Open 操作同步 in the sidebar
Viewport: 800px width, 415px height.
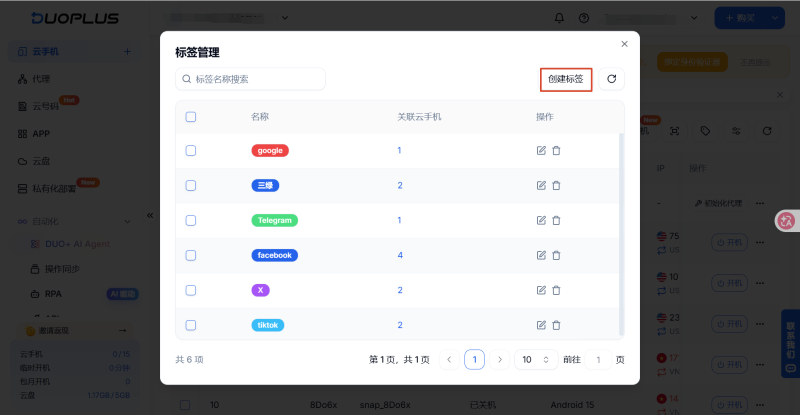(x=62, y=269)
